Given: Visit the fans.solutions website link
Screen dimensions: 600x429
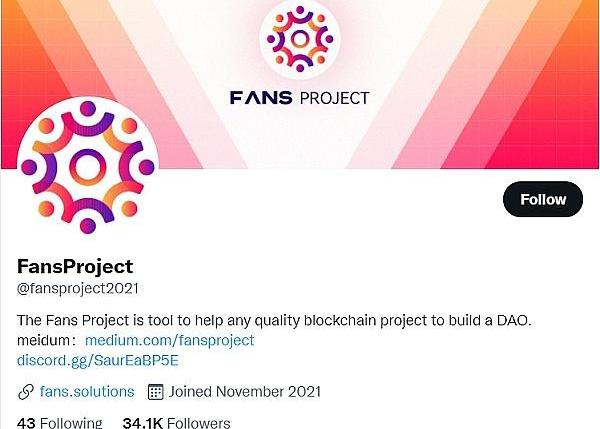Looking at the screenshot, I should click(x=87, y=391).
